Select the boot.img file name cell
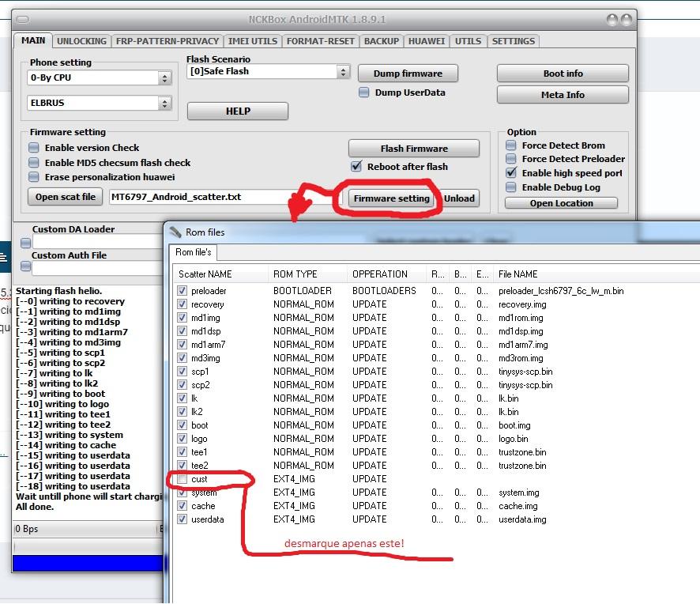700x604 pixels. pyautogui.click(x=514, y=425)
